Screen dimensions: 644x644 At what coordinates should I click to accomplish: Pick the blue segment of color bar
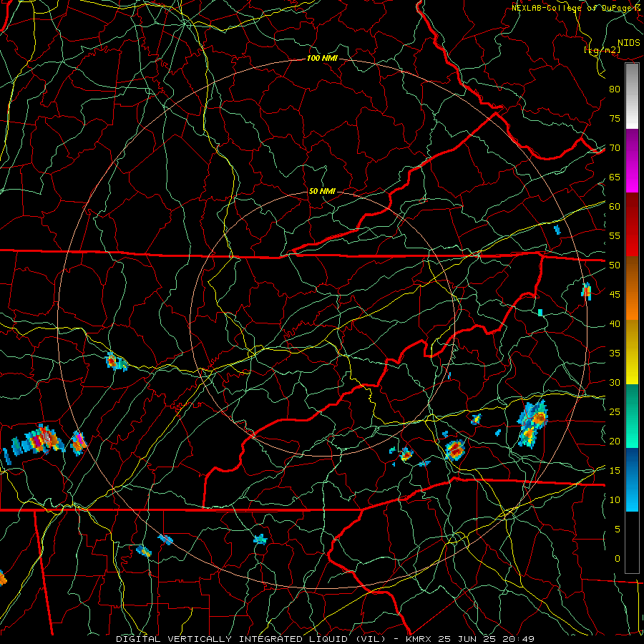632,479
